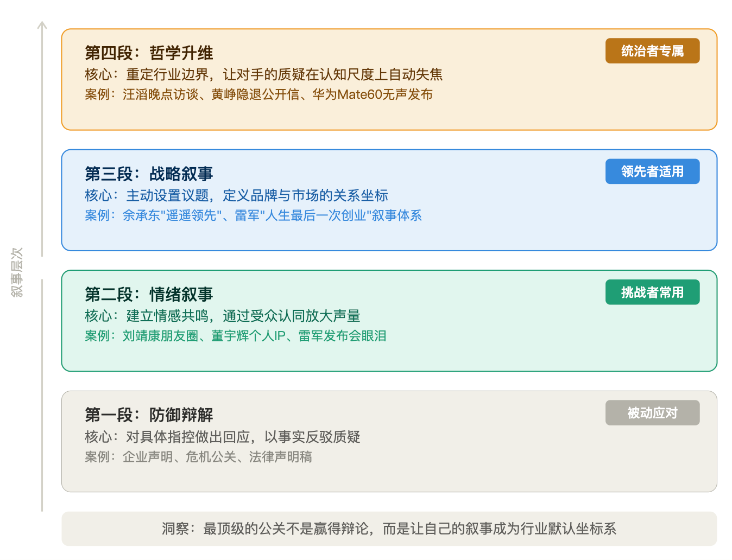
Task: Select the 第三段：战略叙事 heading
Action: click(149, 175)
